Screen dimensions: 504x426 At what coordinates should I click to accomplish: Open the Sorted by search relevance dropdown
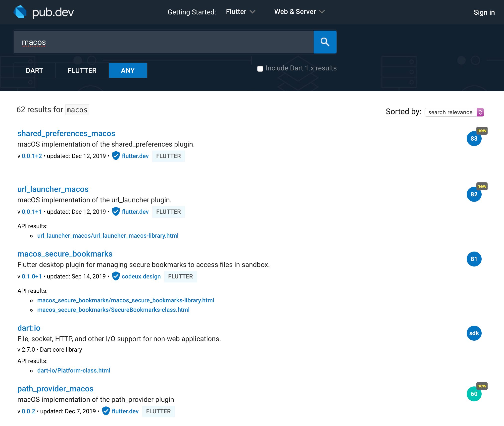[454, 112]
